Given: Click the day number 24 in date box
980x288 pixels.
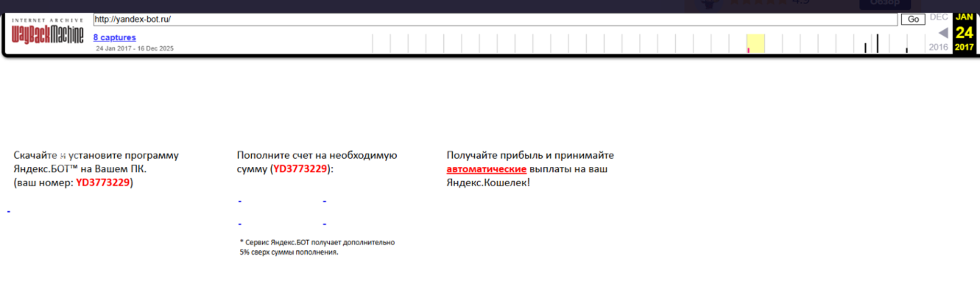Looking at the screenshot, I should [964, 33].
